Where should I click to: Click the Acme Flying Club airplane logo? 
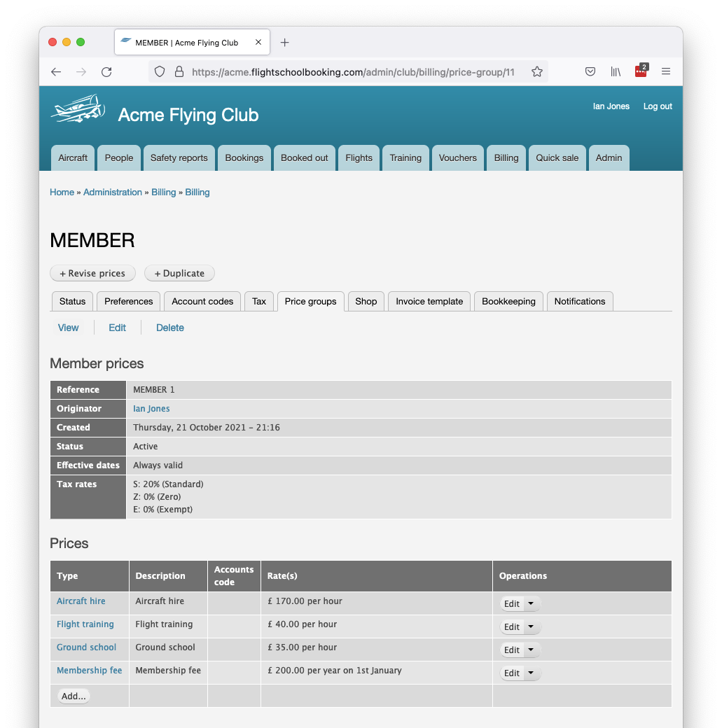coord(77,108)
